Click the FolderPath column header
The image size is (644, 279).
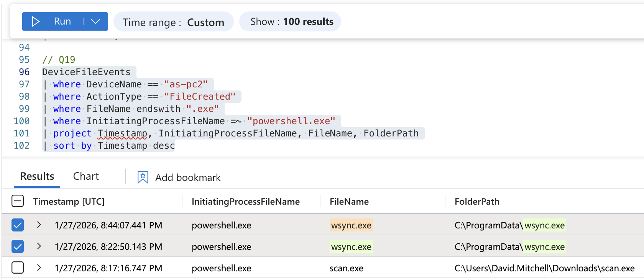476,202
